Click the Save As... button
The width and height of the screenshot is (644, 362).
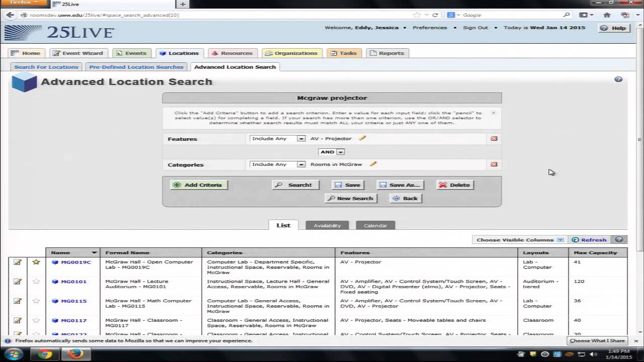(x=400, y=185)
